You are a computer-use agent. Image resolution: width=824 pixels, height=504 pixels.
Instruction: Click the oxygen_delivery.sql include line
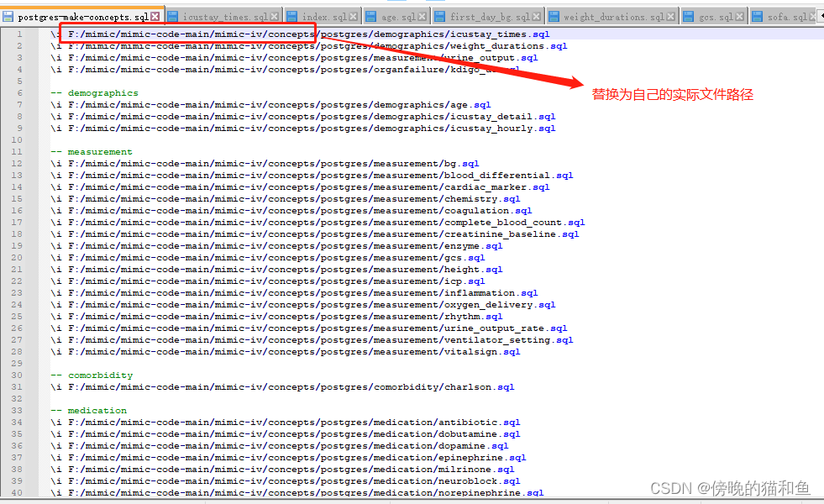tap(303, 305)
